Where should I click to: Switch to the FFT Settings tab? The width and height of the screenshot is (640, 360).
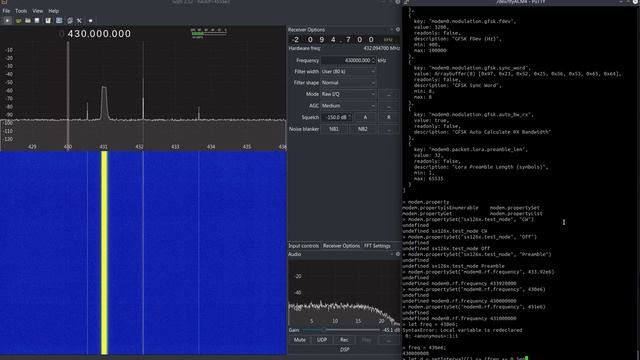pos(377,246)
